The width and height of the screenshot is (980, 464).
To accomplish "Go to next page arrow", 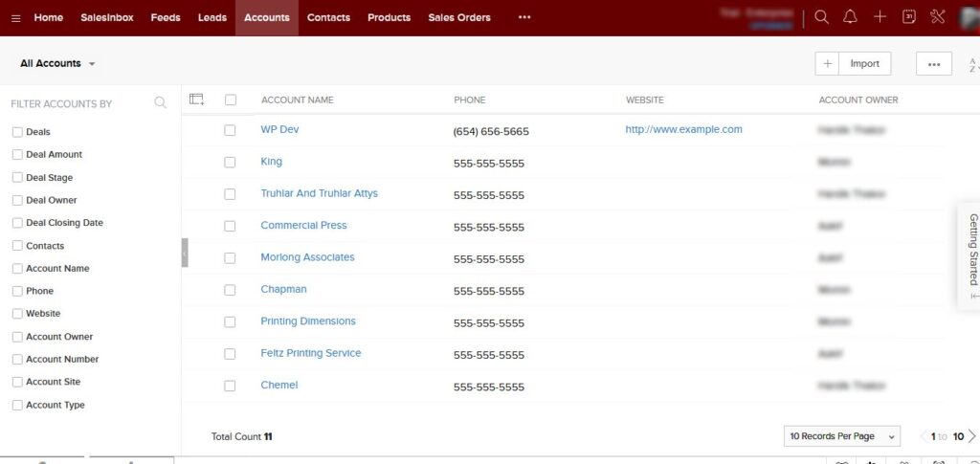I will pyautogui.click(x=972, y=436).
